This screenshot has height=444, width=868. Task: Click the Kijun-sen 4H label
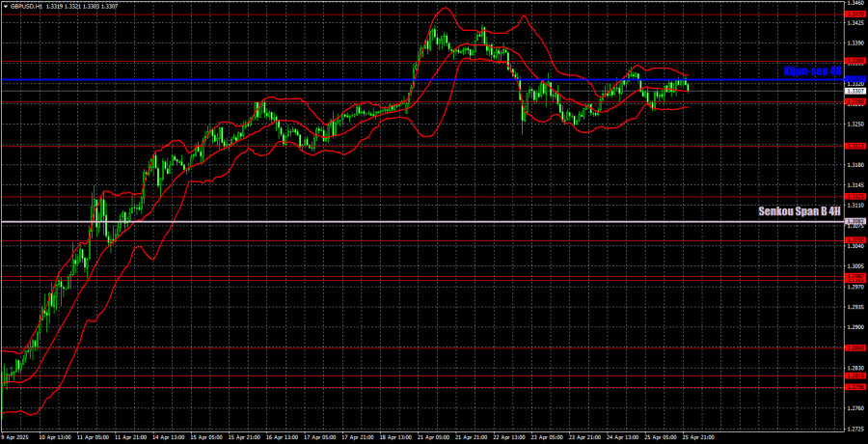click(813, 71)
